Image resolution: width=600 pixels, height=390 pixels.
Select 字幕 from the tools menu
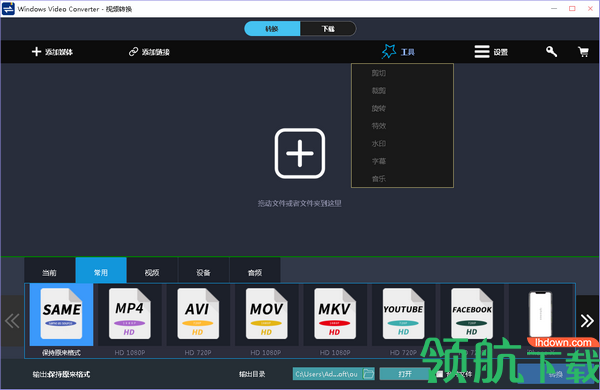coord(379,161)
